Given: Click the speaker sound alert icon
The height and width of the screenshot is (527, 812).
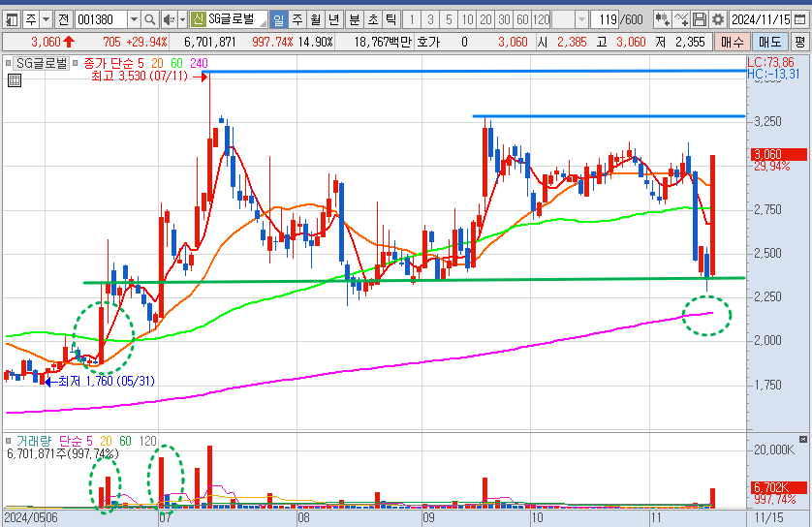Looking at the screenshot, I should (x=169, y=20).
